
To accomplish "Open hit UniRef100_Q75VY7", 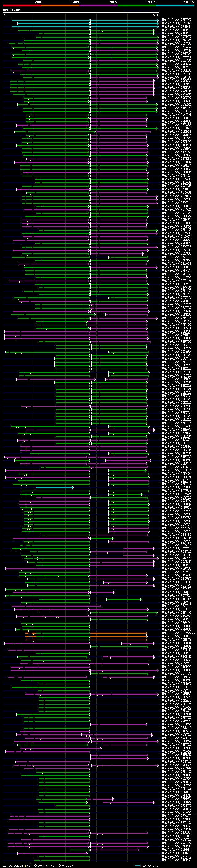I will pos(176,20).
